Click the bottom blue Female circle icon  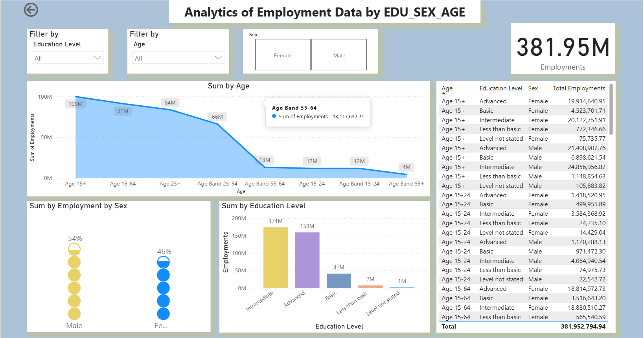[163, 314]
